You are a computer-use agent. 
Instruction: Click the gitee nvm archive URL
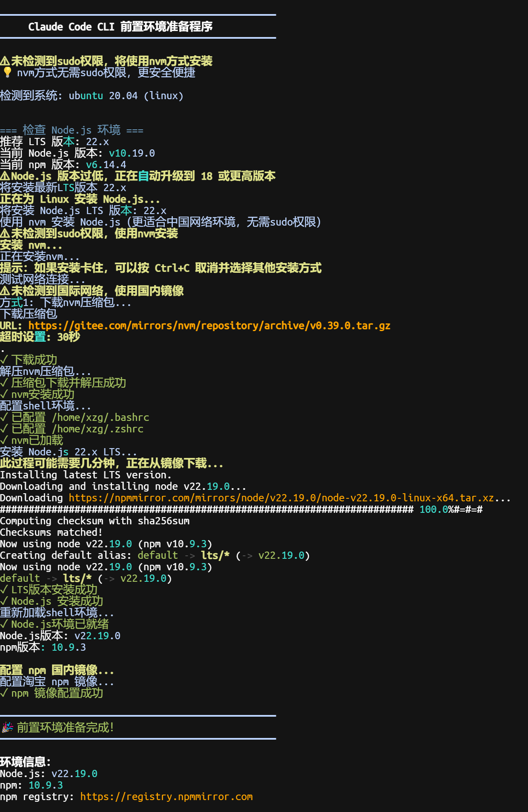pyautogui.click(x=209, y=326)
